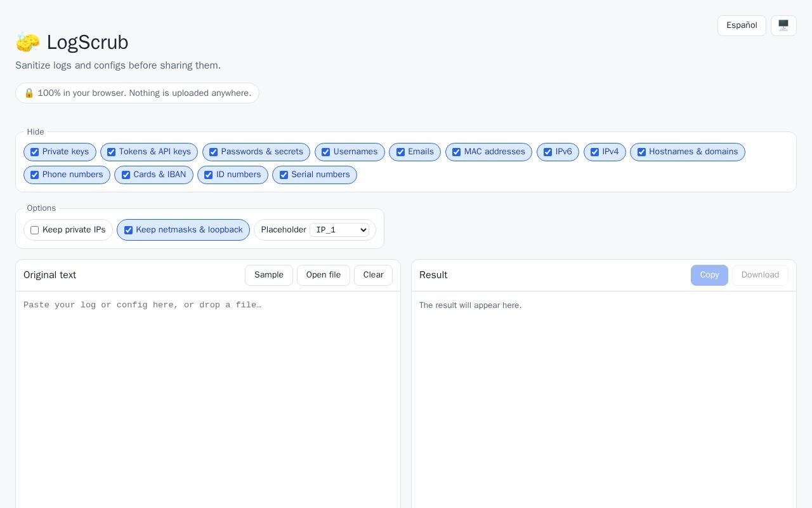Clear the original text
This screenshot has width=812, height=508.
pyautogui.click(x=373, y=275)
